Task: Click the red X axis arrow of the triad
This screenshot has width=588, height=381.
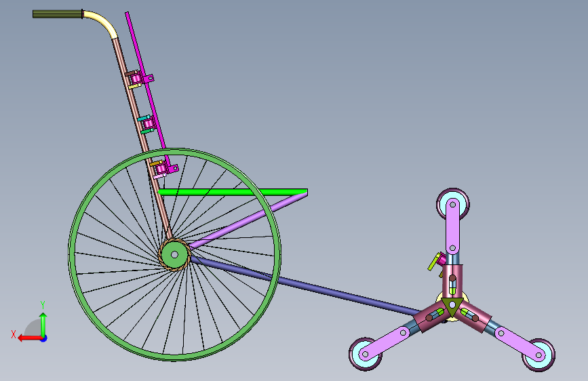Action: [30, 338]
